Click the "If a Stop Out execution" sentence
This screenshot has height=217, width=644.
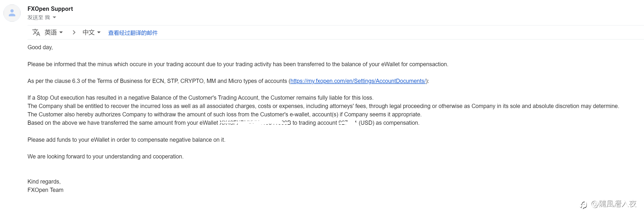(x=200, y=98)
